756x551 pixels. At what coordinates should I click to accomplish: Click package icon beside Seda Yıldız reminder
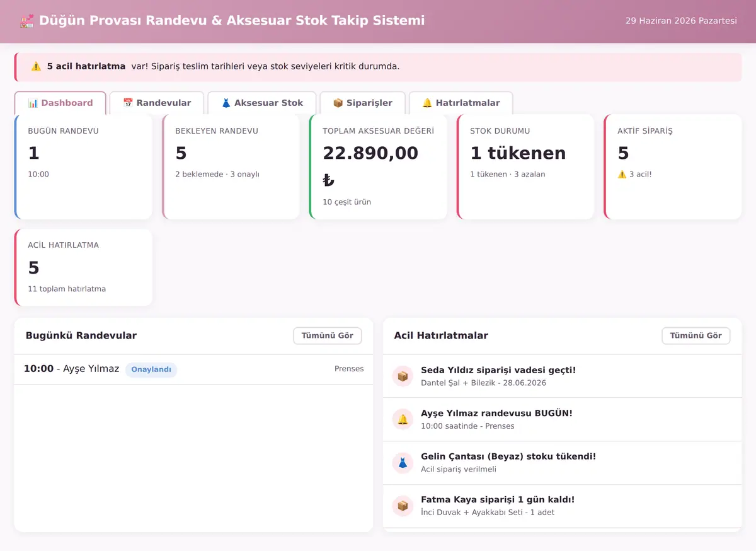403,376
